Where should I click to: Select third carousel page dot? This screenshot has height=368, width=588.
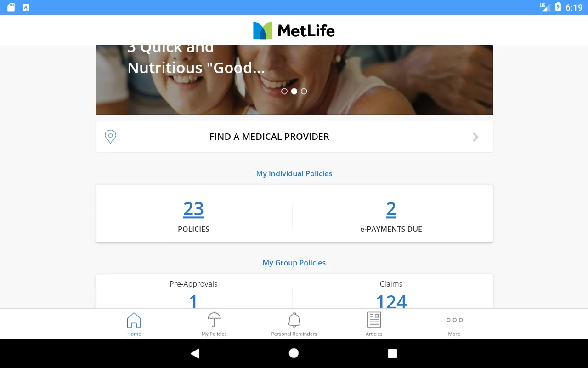click(x=304, y=92)
